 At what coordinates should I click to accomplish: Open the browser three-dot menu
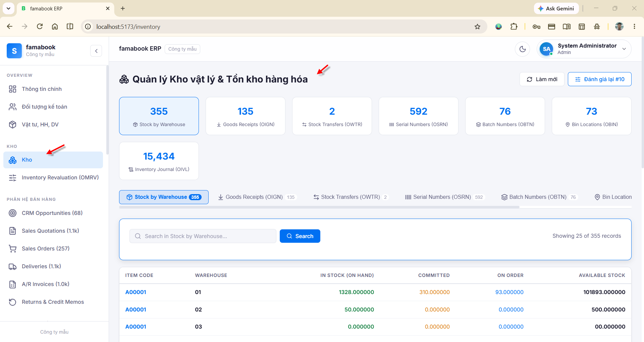634,26
